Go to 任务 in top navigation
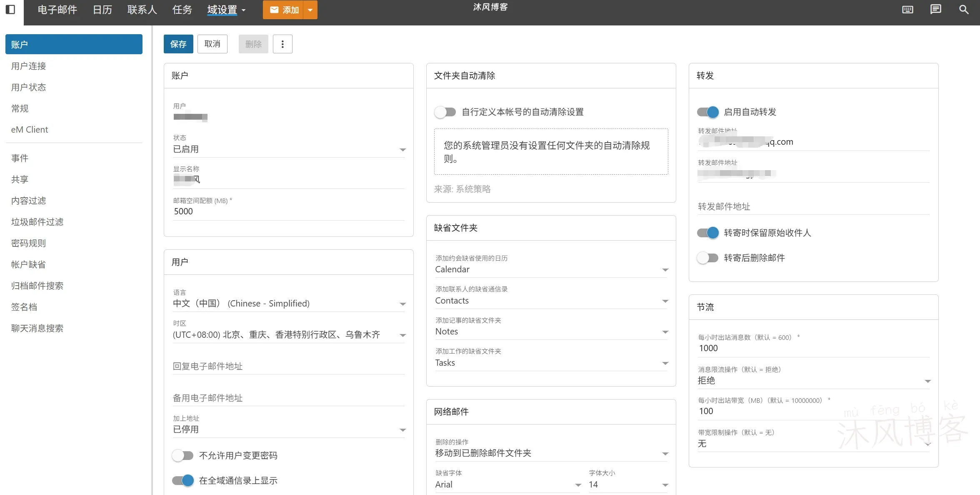The width and height of the screenshot is (980, 495). (x=182, y=10)
